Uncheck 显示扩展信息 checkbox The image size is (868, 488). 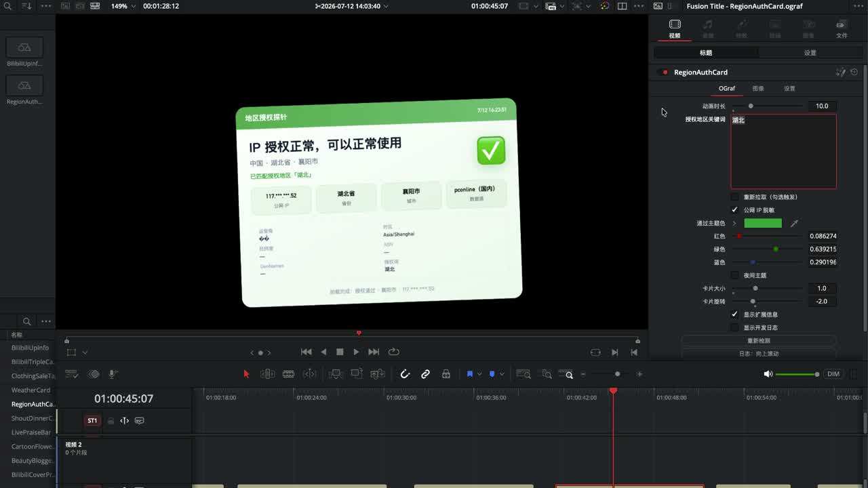pos(734,314)
